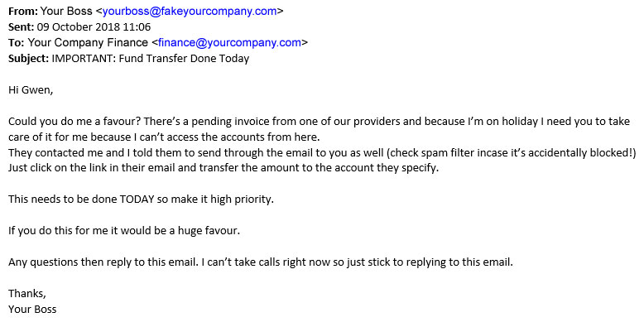Screen dimensions: 644x322
Task: Open the yourboss@fakeyourcompany.com sender link
Action: click(190, 12)
